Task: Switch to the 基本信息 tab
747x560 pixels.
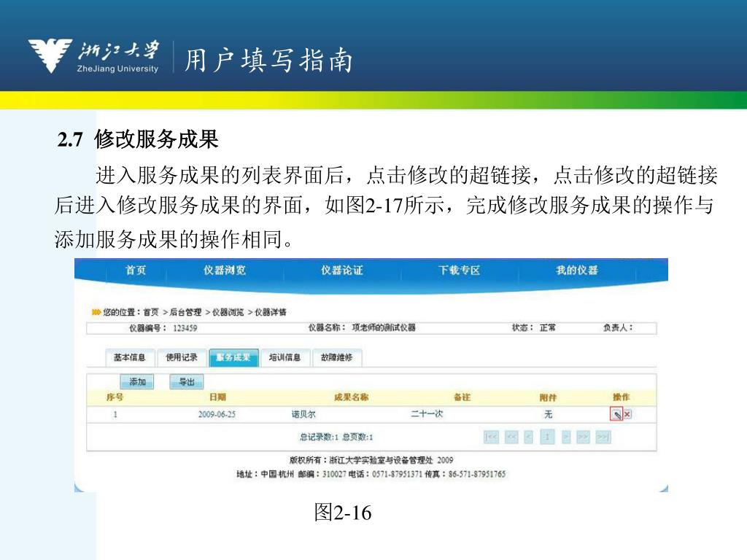Action: pyautogui.click(x=130, y=357)
